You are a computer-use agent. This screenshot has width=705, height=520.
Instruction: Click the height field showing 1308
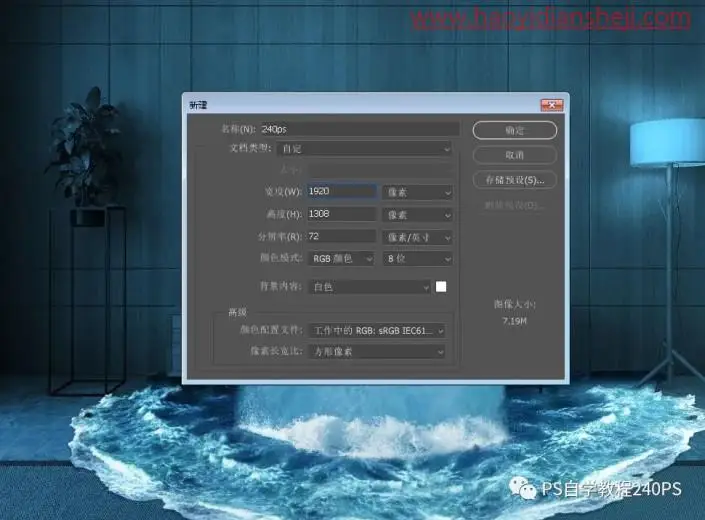coord(342,214)
